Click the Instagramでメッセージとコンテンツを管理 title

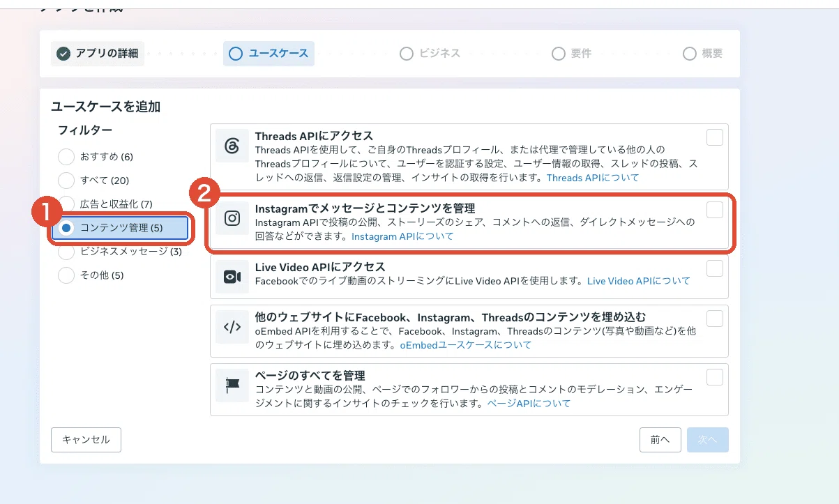pyautogui.click(x=365, y=208)
